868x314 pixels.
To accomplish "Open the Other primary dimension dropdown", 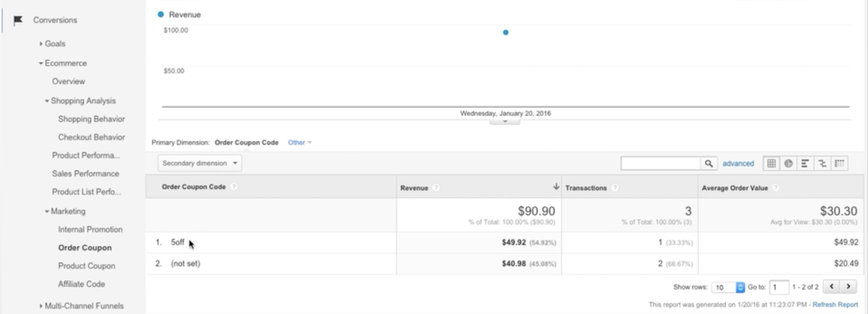I will point(300,143).
